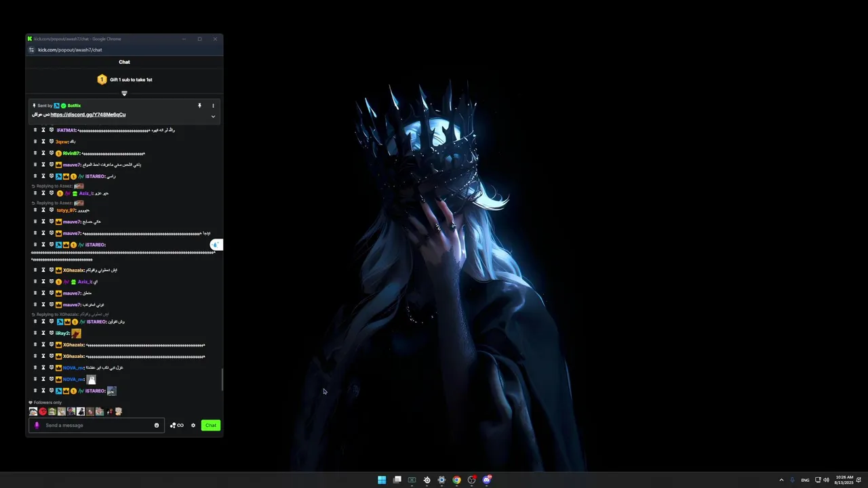Collapse the gift leaderboard arrow handle

tap(124, 94)
